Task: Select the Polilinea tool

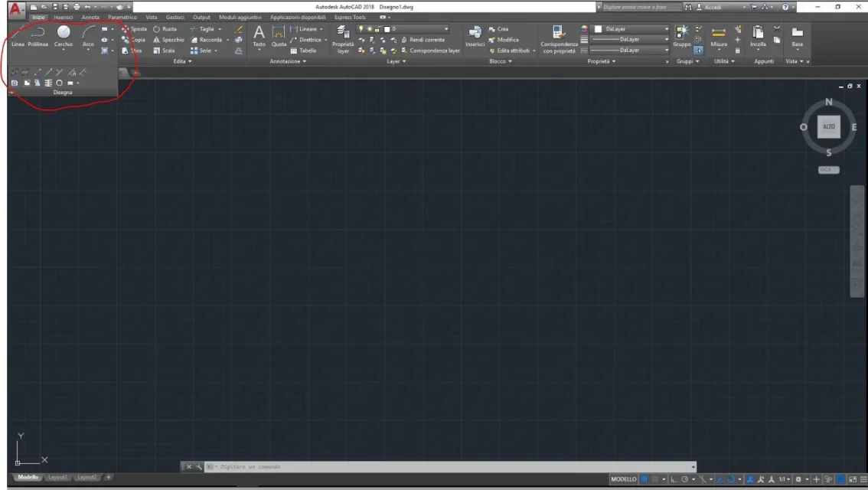Action: [38, 36]
